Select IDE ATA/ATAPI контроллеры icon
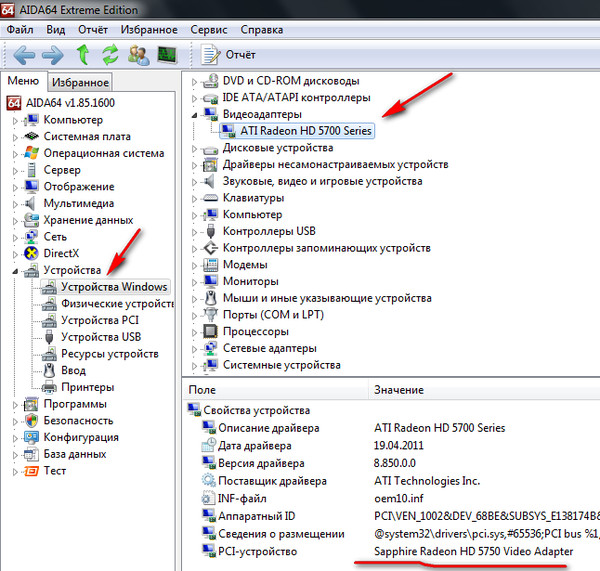This screenshot has height=571, width=600. click(210, 98)
